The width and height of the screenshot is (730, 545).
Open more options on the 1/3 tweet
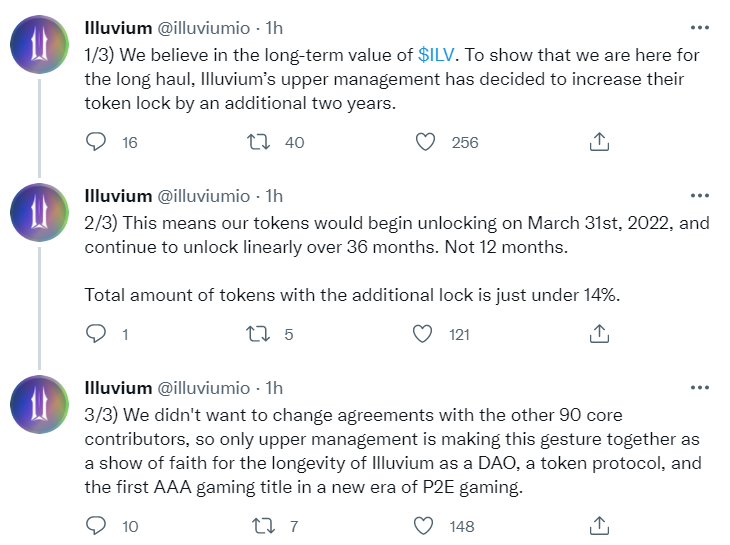tap(702, 26)
